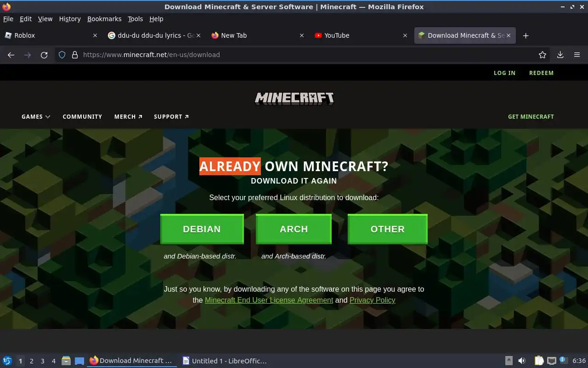Image resolution: width=588 pixels, height=368 pixels.
Task: Open the volume control in tray
Action: 522,361
